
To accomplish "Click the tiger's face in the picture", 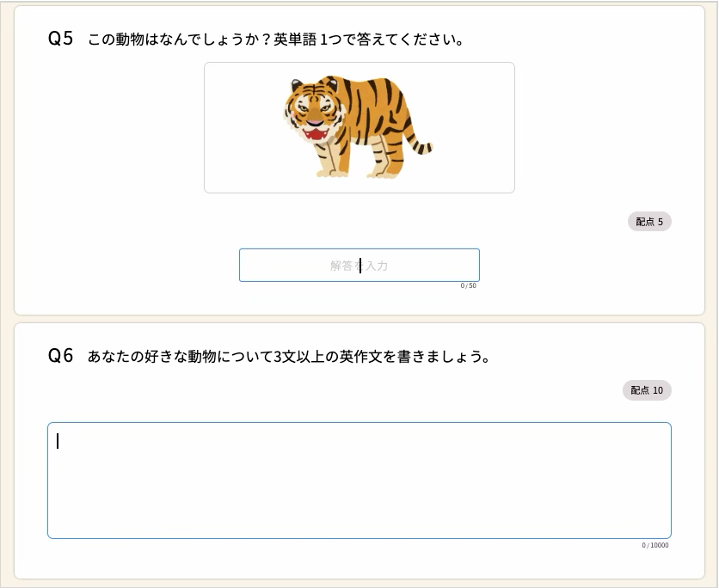I will (314, 113).
